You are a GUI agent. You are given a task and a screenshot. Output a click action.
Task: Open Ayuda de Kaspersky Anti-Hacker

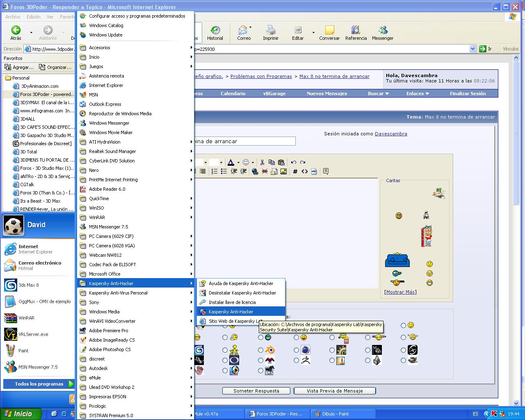pyautogui.click(x=241, y=283)
